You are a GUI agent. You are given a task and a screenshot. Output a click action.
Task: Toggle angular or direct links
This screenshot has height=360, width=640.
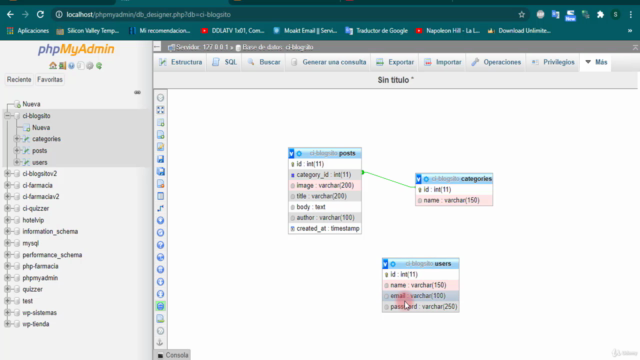[x=160, y=257]
